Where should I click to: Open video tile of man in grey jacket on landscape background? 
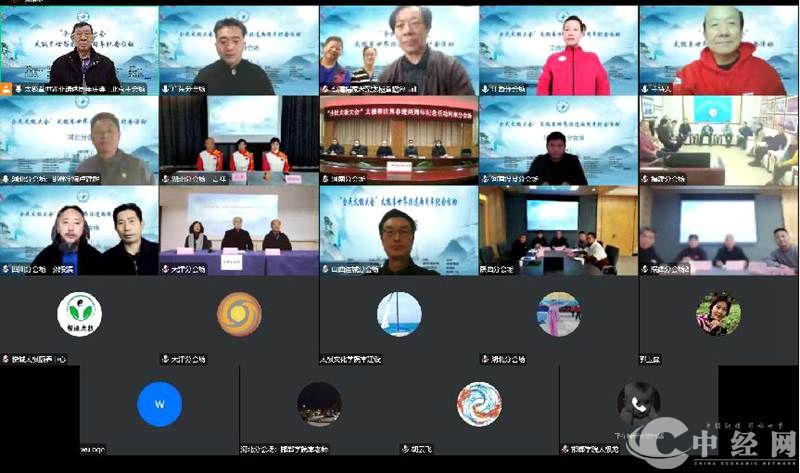click(79, 140)
